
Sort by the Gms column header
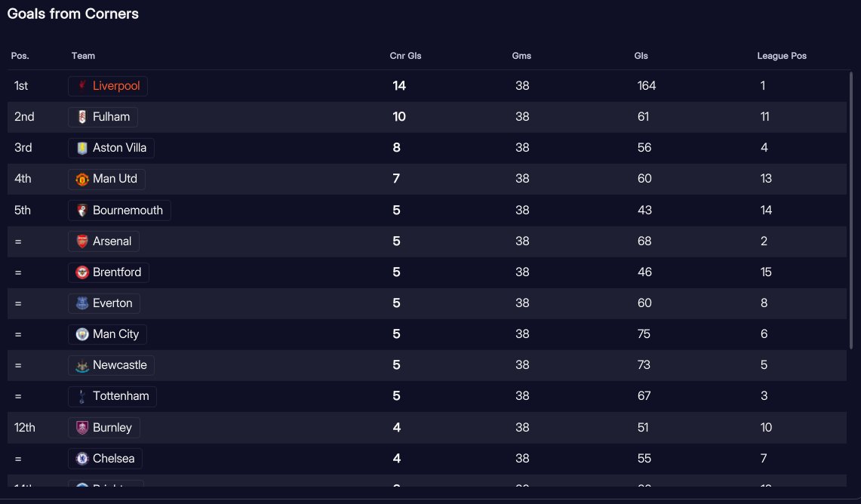[521, 55]
